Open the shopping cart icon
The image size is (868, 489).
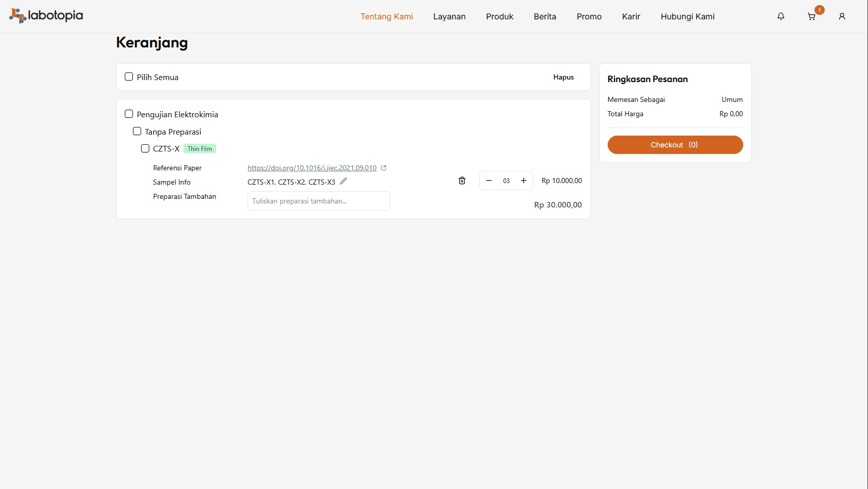pyautogui.click(x=811, y=16)
